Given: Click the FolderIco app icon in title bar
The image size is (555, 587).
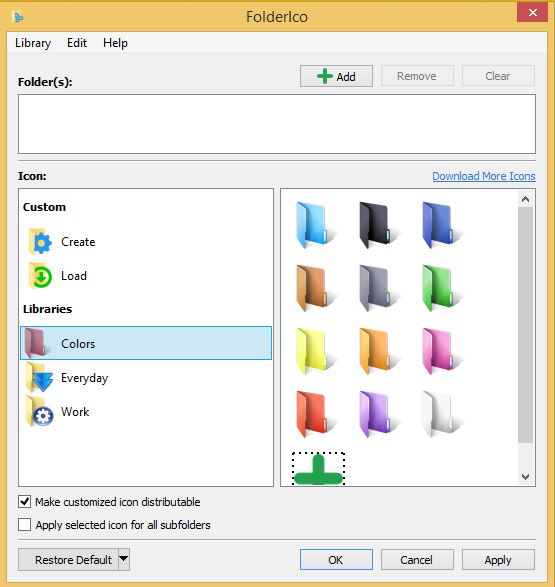Looking at the screenshot, I should pyautogui.click(x=18, y=17).
